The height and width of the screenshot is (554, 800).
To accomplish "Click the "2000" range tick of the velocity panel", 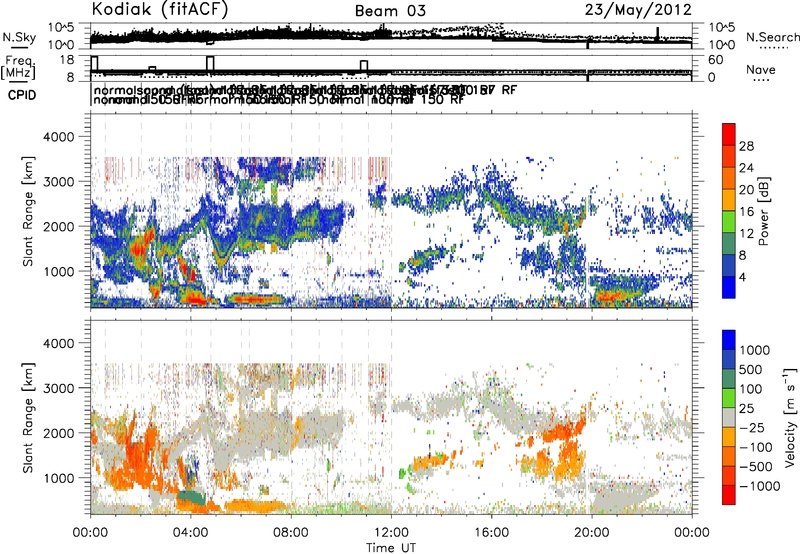I will coord(61,433).
